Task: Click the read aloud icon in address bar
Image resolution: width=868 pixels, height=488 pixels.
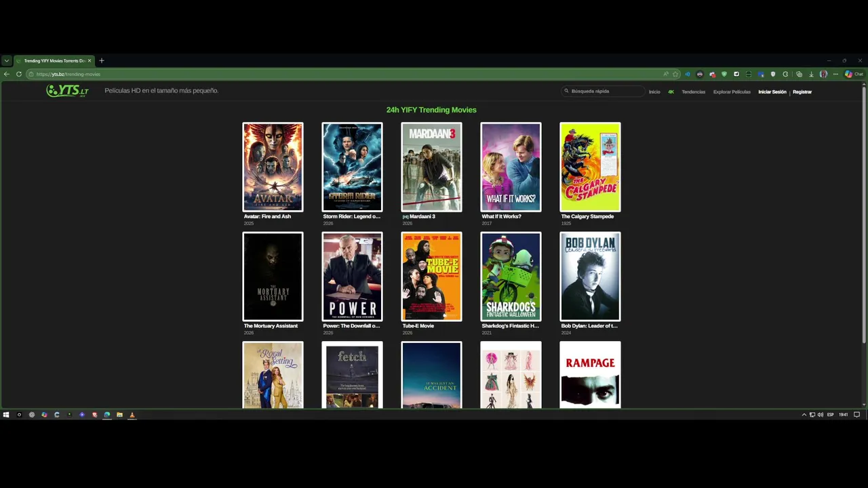Action: [x=666, y=74]
